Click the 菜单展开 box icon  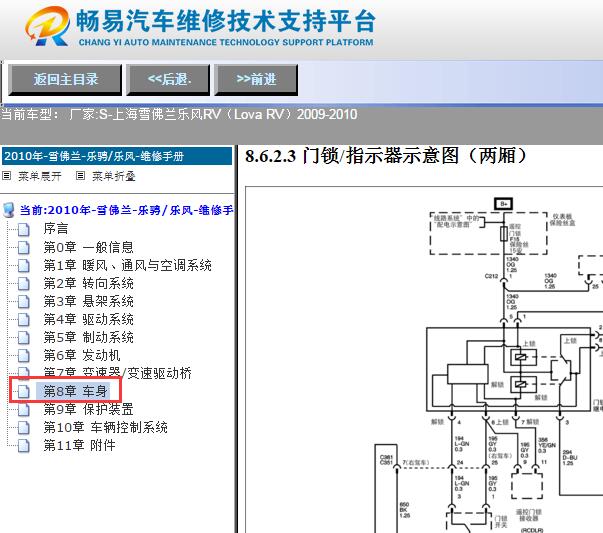click(6, 176)
